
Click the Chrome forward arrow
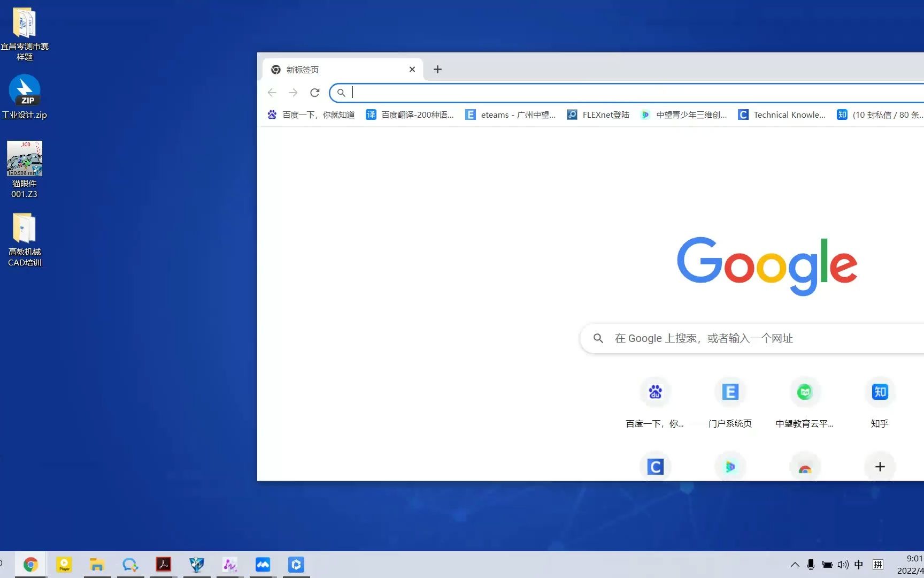293,93
